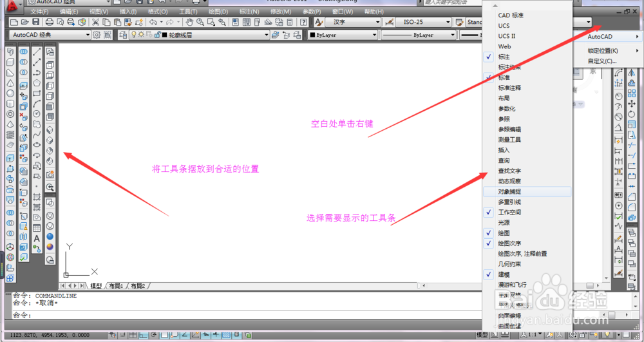Viewport: 644px width, 342px height.
Task: Enable the 查询 toolbar
Action: (x=527, y=160)
